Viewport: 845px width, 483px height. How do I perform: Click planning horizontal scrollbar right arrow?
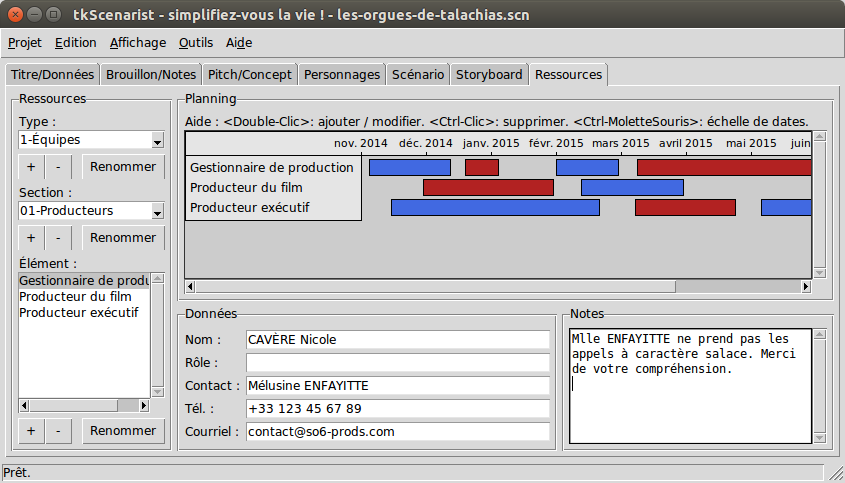pos(806,287)
